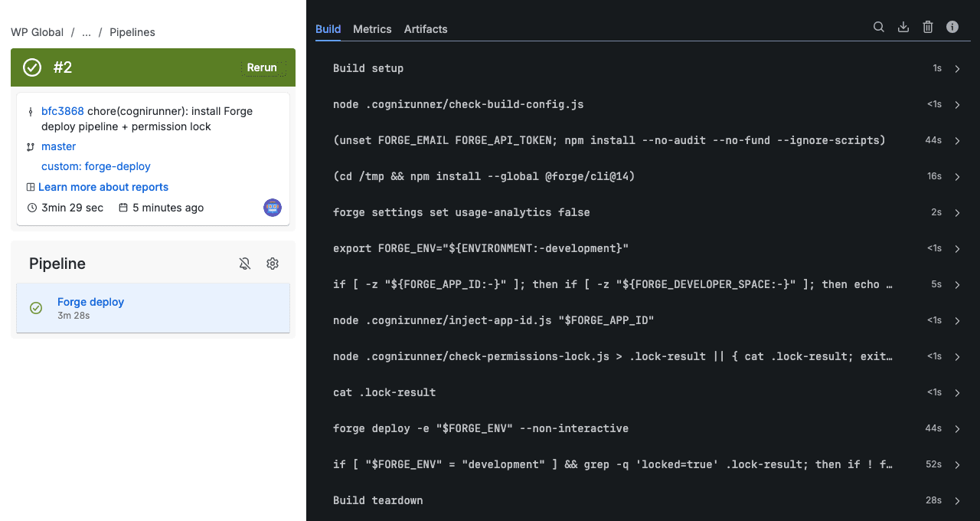Open the master branch link
The height and width of the screenshot is (521, 980).
pyautogui.click(x=58, y=146)
